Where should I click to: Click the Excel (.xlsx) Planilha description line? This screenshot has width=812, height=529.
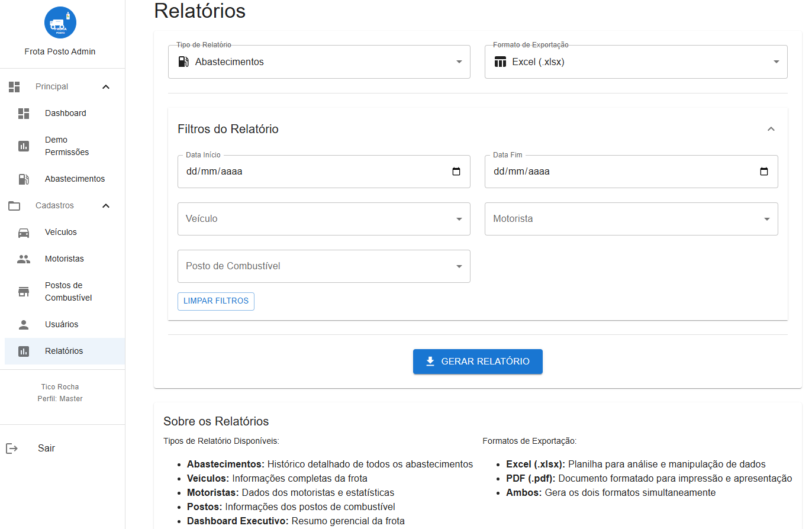(636, 465)
